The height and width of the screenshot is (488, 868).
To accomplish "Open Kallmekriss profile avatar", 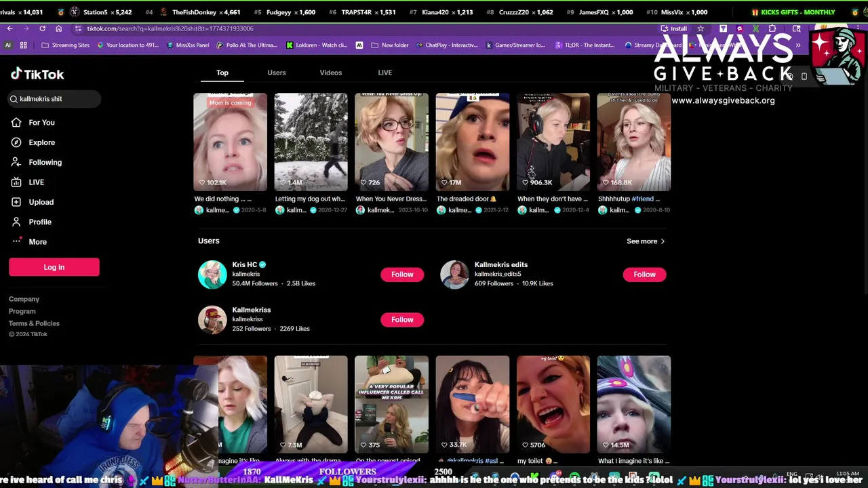I will (x=212, y=319).
